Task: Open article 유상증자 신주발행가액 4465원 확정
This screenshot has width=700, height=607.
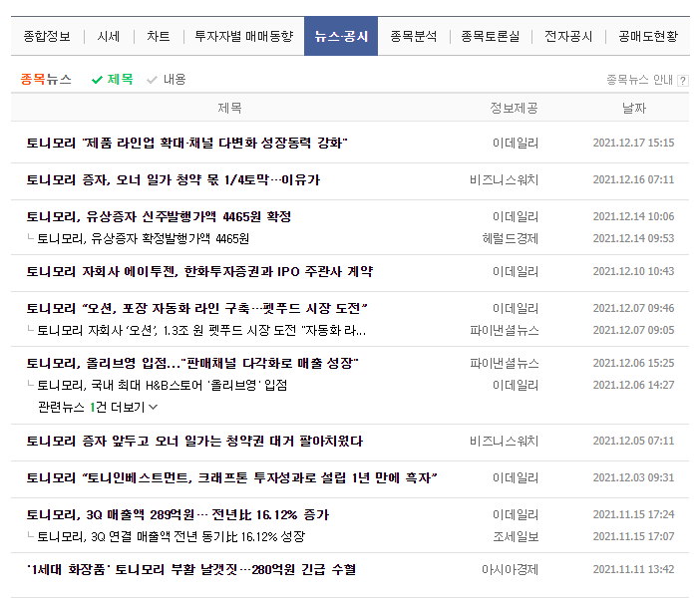Action: coord(159,217)
